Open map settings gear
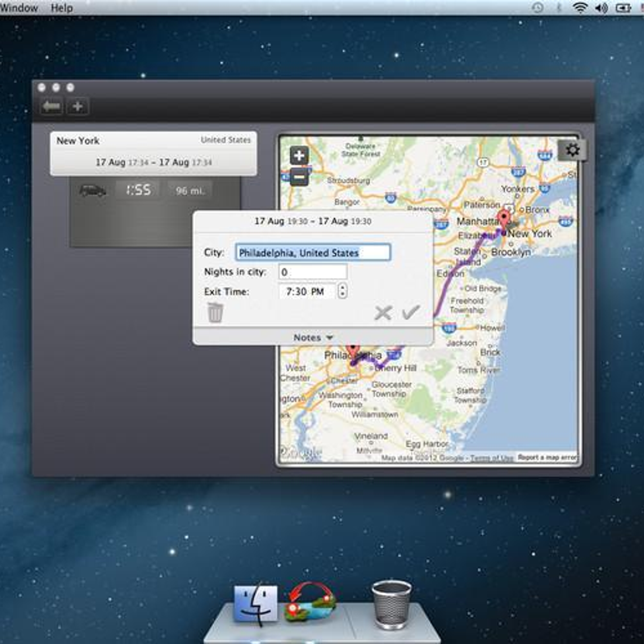This screenshot has height=644, width=644. point(572,150)
